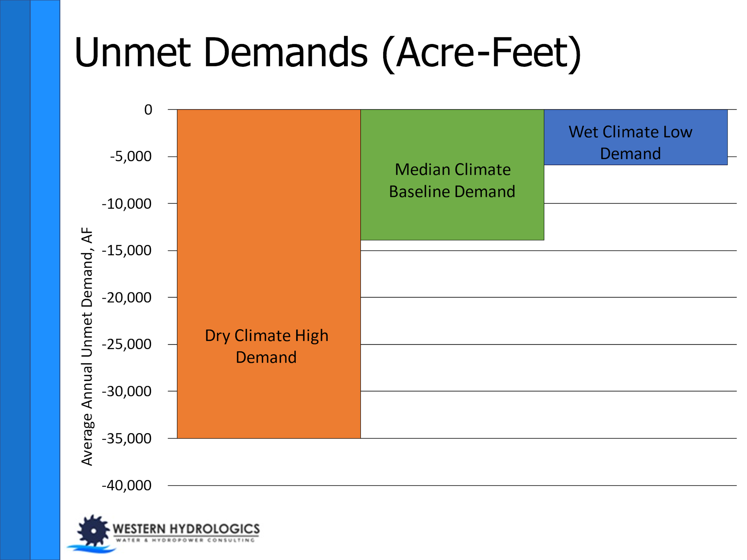
Task: Click the -25,000 axis value label
Action: click(x=127, y=344)
